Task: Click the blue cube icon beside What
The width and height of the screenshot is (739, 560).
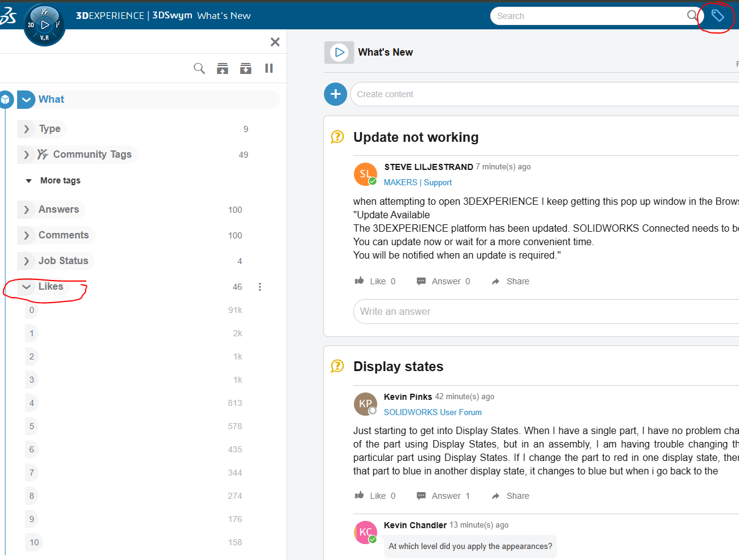Action: pyautogui.click(x=6, y=99)
